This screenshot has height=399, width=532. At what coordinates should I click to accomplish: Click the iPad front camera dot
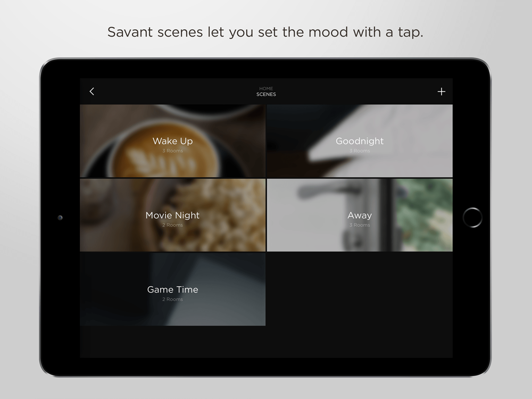click(60, 218)
